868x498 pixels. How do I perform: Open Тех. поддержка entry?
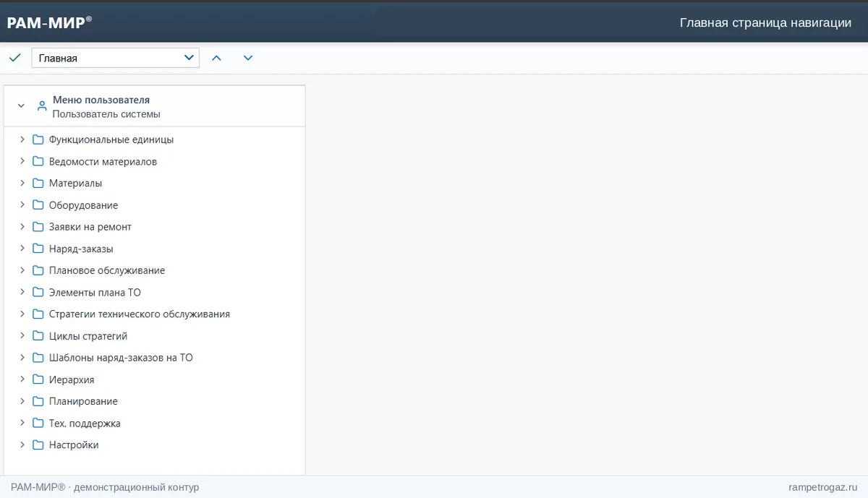(85, 424)
